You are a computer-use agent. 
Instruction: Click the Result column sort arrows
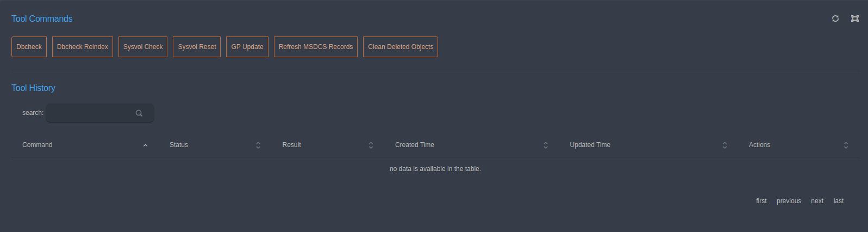(x=371, y=145)
